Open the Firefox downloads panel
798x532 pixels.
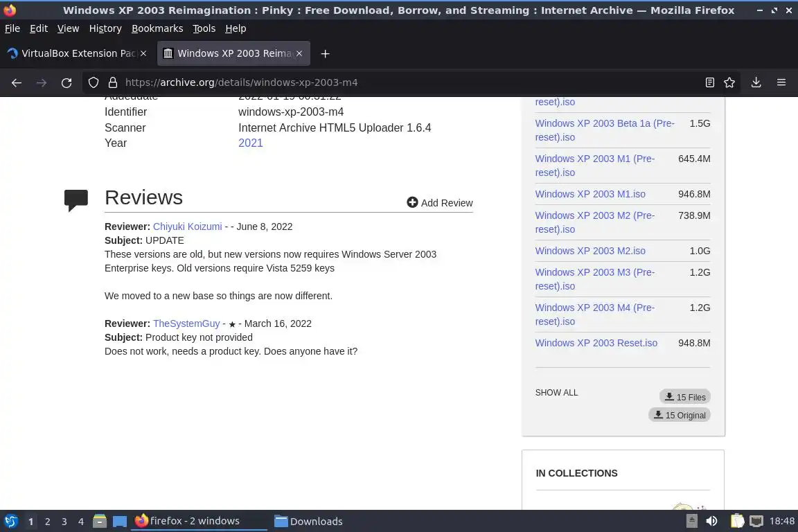pyautogui.click(x=756, y=82)
